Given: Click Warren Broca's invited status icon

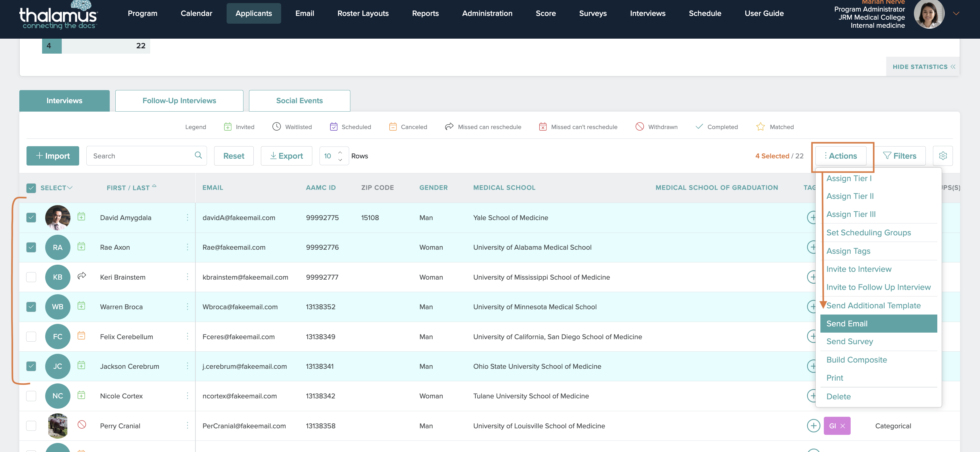Looking at the screenshot, I should pyautogui.click(x=81, y=306).
